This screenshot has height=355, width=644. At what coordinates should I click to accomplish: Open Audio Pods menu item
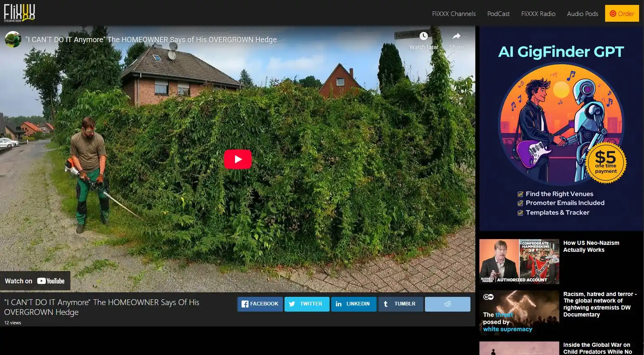tap(582, 14)
